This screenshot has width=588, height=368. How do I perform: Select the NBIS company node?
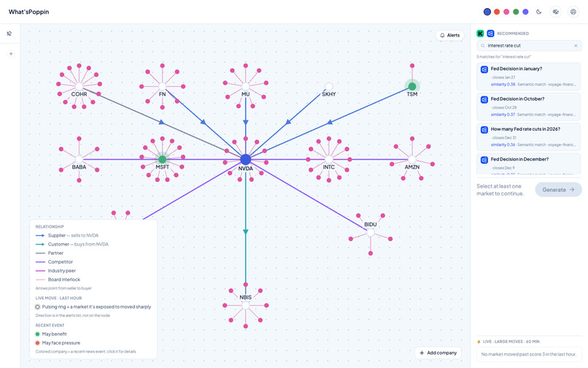tap(246, 305)
